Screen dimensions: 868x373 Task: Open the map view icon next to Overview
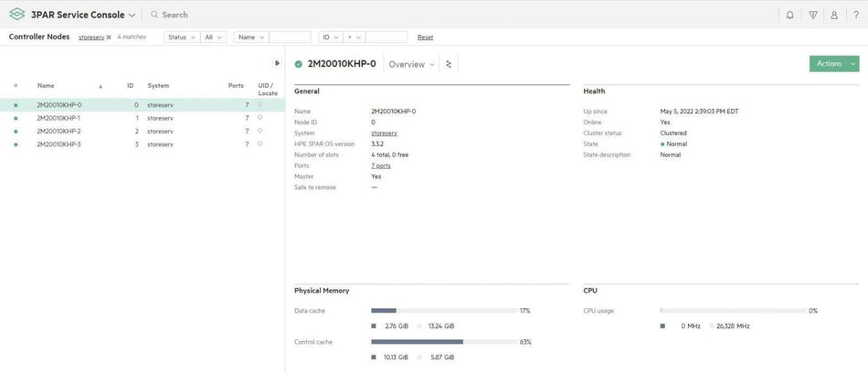coord(449,64)
